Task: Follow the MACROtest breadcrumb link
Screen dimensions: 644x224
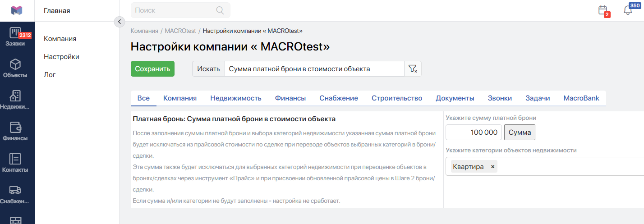Action: 180,31
